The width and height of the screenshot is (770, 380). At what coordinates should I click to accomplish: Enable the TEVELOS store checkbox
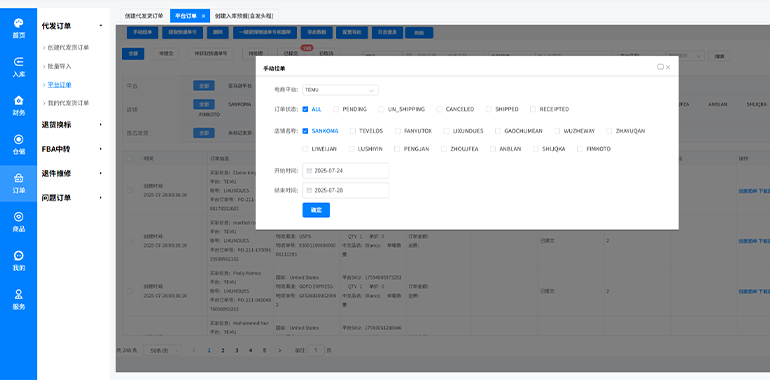coord(353,131)
